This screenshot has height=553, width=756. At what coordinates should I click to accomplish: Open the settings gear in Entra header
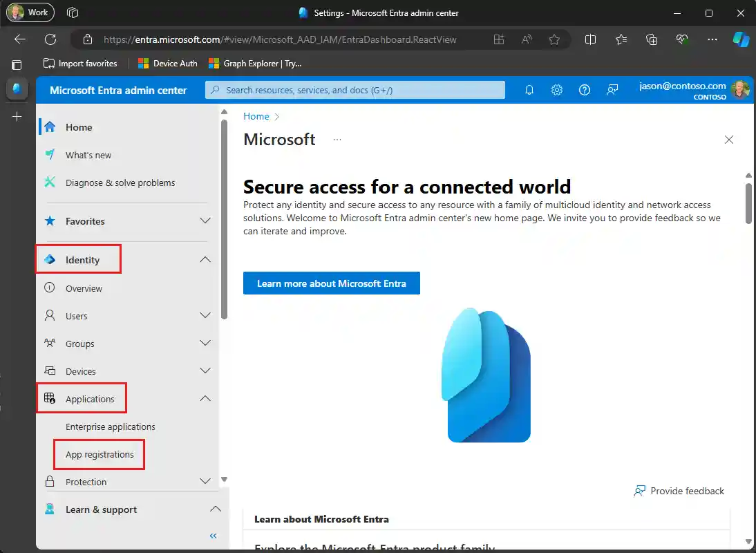point(557,90)
